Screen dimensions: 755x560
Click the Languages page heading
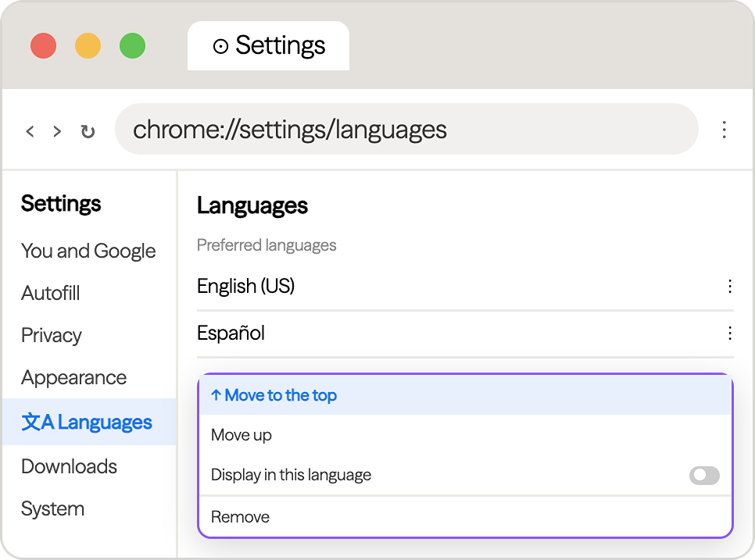coord(252,206)
